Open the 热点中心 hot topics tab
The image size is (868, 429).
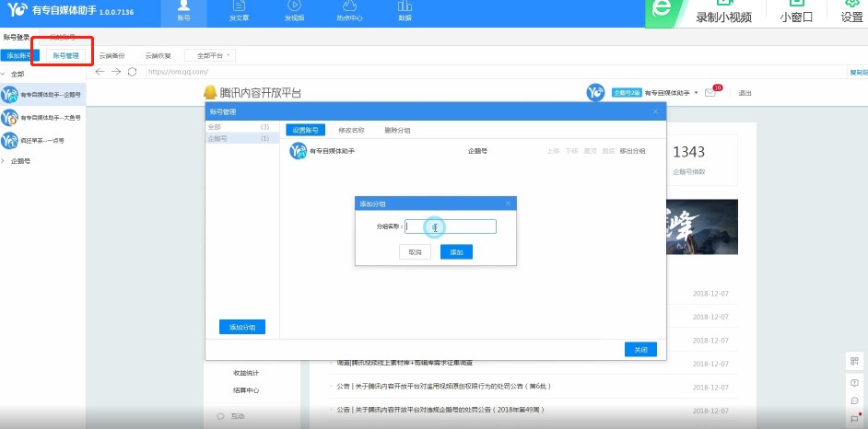tap(349, 12)
